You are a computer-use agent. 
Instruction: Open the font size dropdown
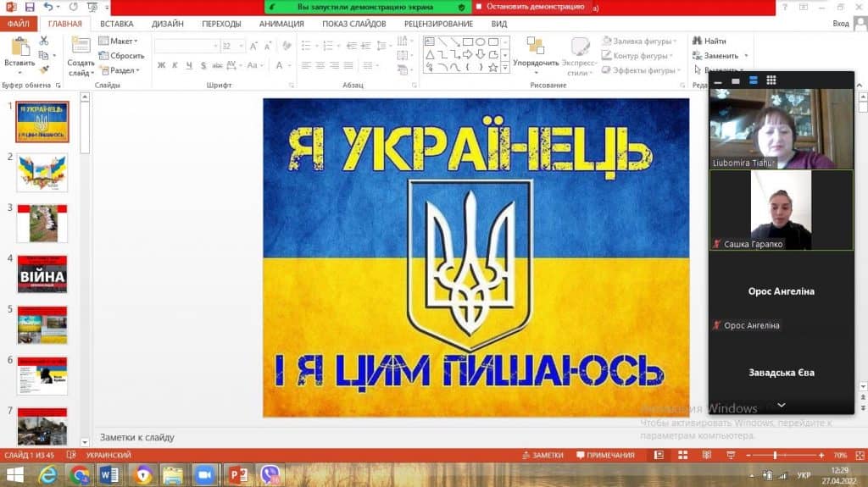242,46
